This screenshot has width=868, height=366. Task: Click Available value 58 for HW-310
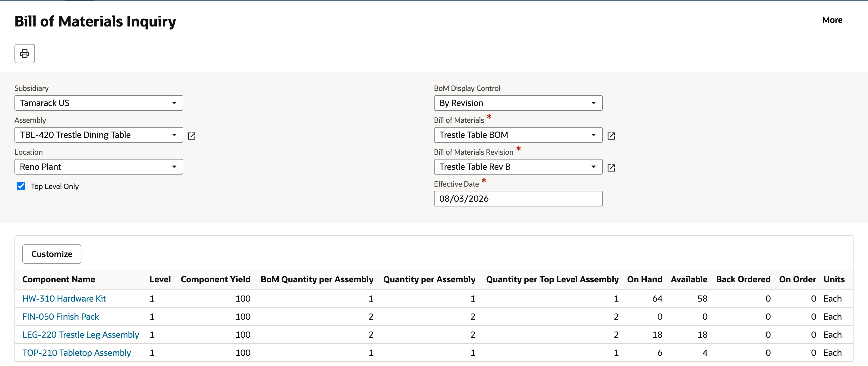[702, 298]
